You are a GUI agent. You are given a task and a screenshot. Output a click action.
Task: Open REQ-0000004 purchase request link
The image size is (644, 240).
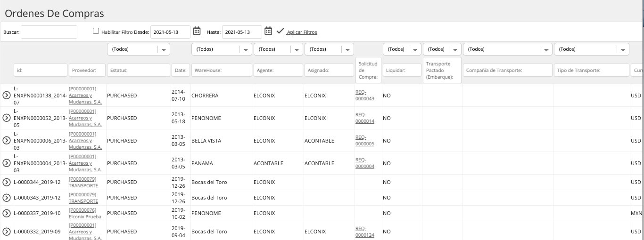(x=365, y=163)
